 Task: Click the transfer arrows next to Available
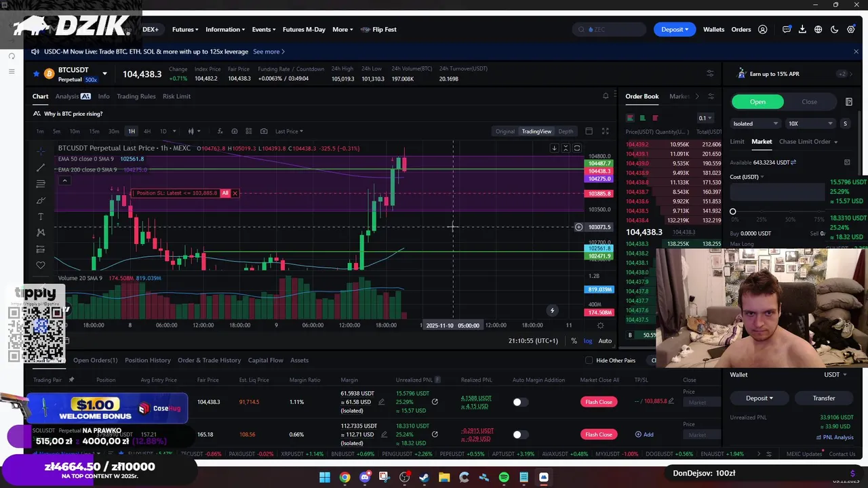point(793,163)
